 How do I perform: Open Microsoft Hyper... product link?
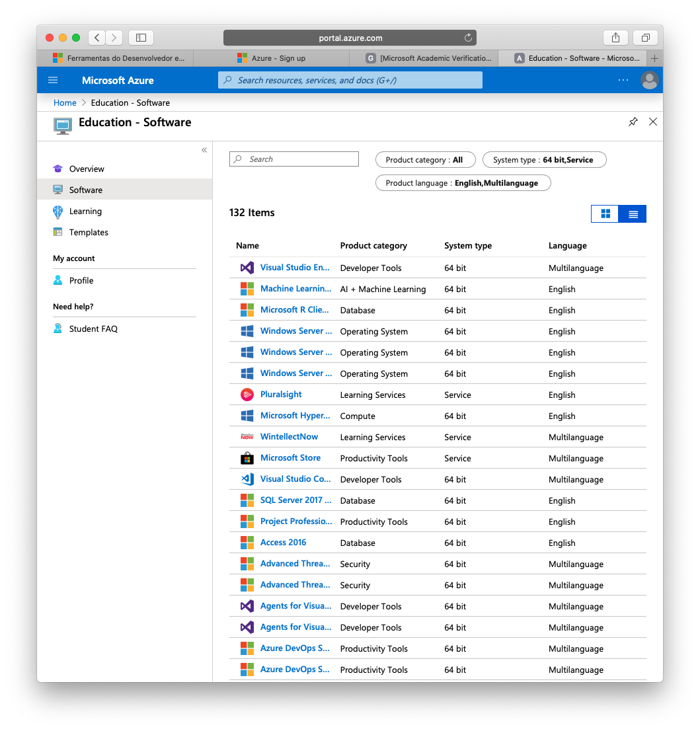tap(295, 415)
